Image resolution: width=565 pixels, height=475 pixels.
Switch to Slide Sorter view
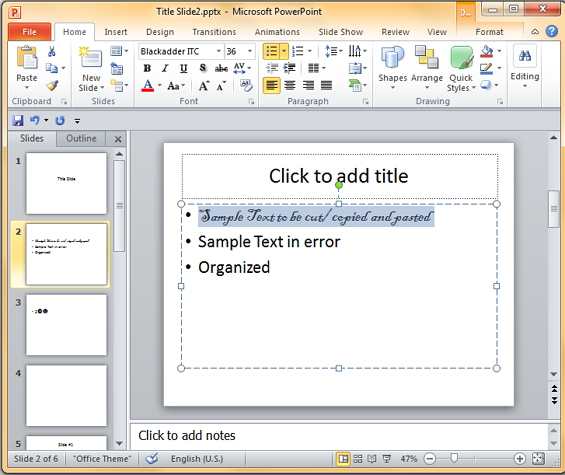coord(357,458)
